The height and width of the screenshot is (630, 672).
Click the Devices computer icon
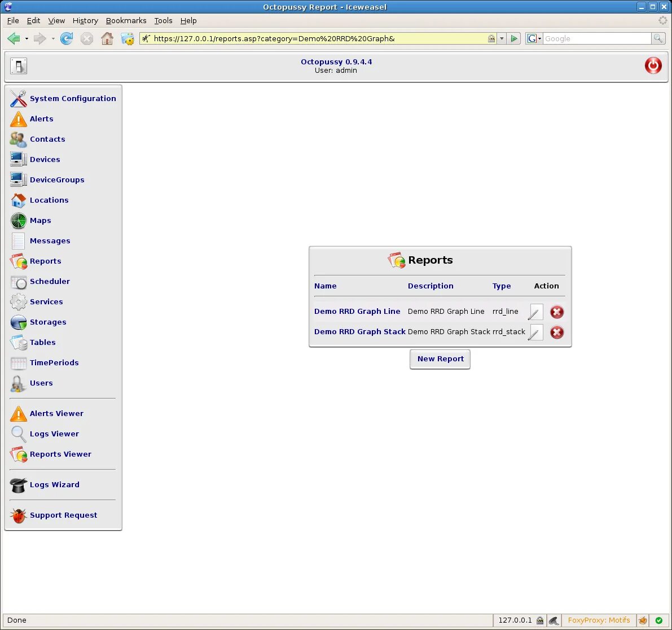click(x=19, y=159)
